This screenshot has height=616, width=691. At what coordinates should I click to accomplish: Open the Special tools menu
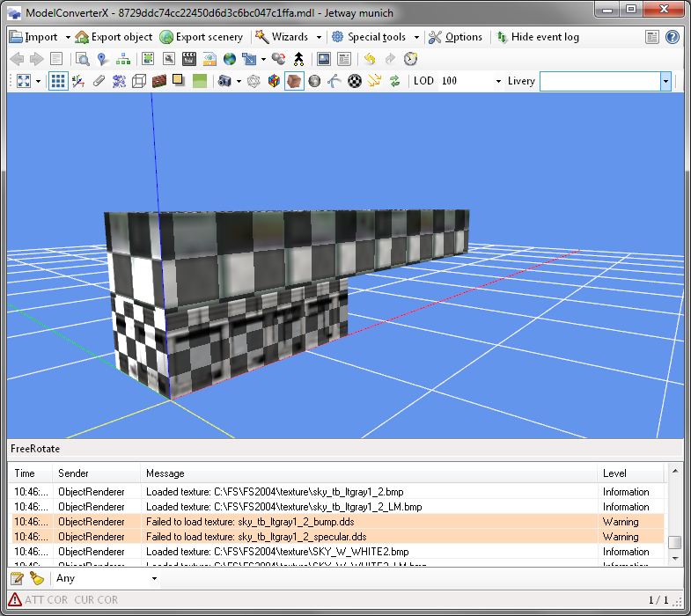pyautogui.click(x=375, y=37)
